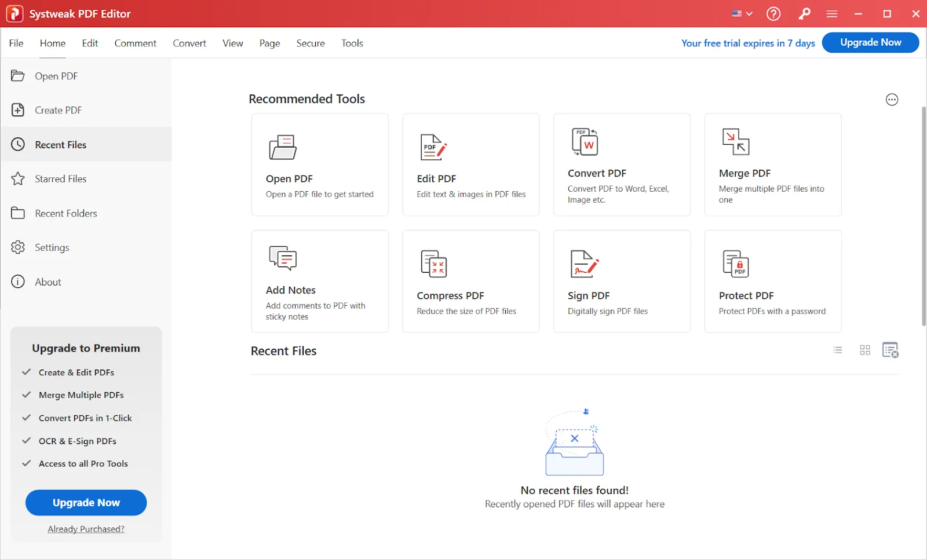Open the Convert PDF tool
The height and width of the screenshot is (560, 927).
point(622,164)
